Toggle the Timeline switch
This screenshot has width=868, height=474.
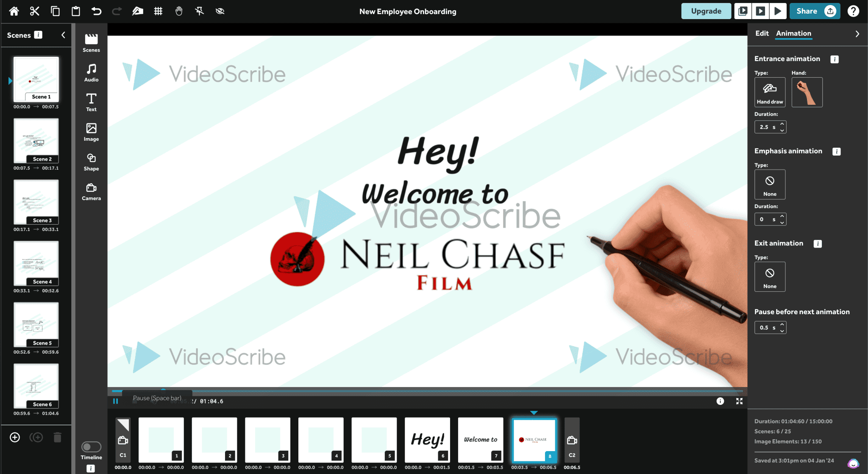(x=91, y=446)
